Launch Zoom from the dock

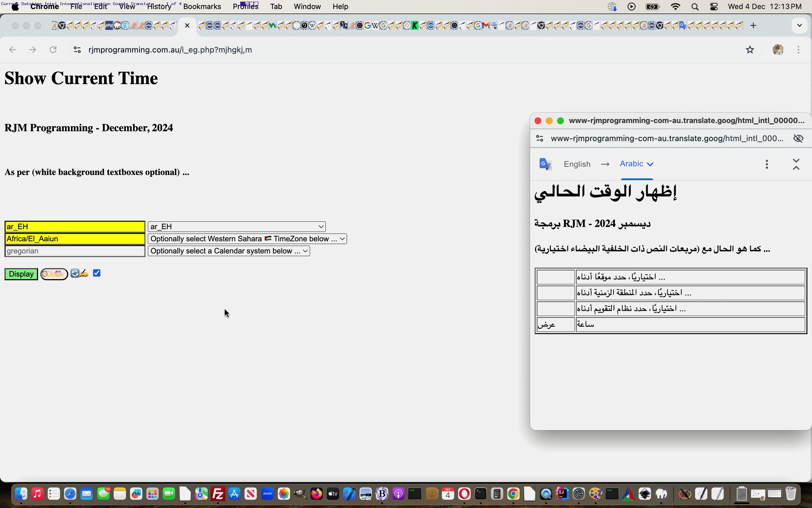pyautogui.click(x=267, y=494)
